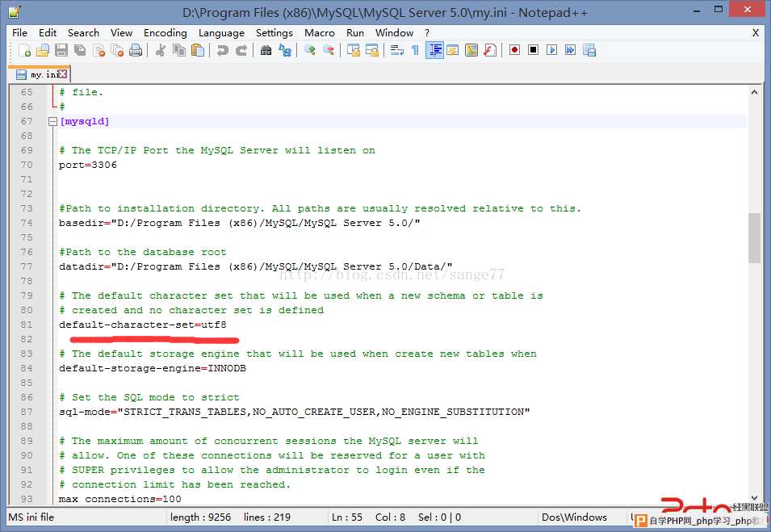The height and width of the screenshot is (532, 771).
Task: Close all documents via toolbar
Action: pyautogui.click(x=117, y=50)
